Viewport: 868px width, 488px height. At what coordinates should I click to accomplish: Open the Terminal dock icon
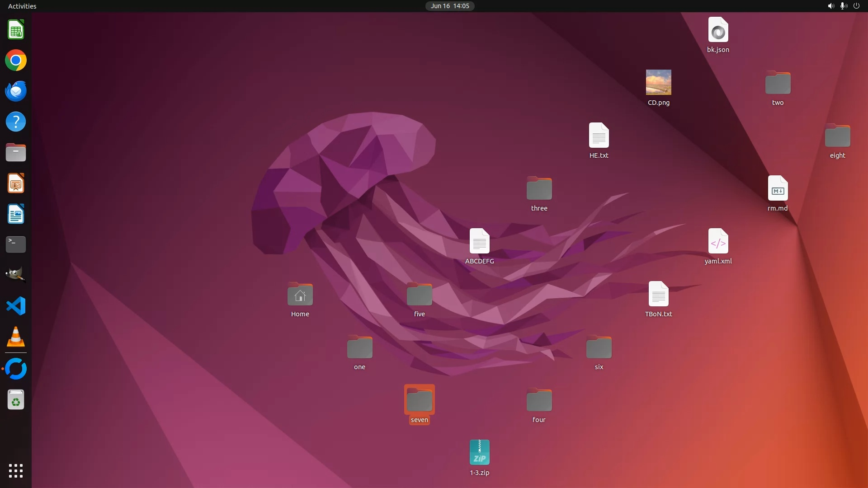click(x=16, y=244)
